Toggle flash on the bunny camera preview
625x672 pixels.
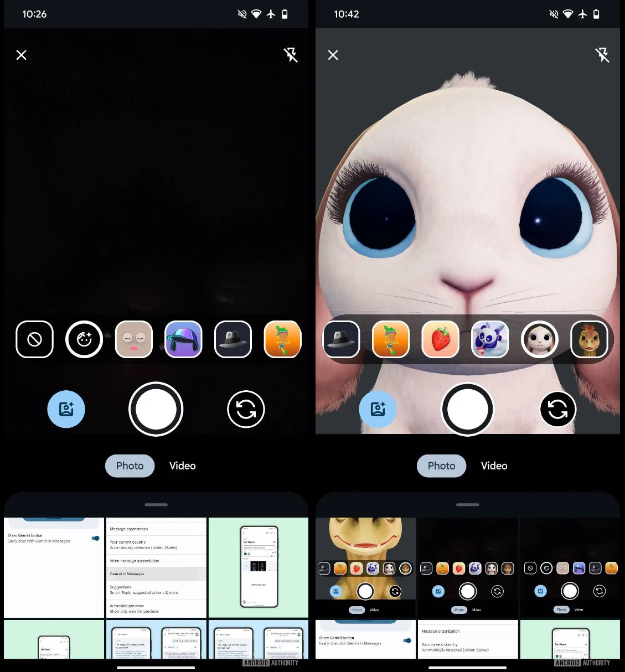[x=602, y=55]
